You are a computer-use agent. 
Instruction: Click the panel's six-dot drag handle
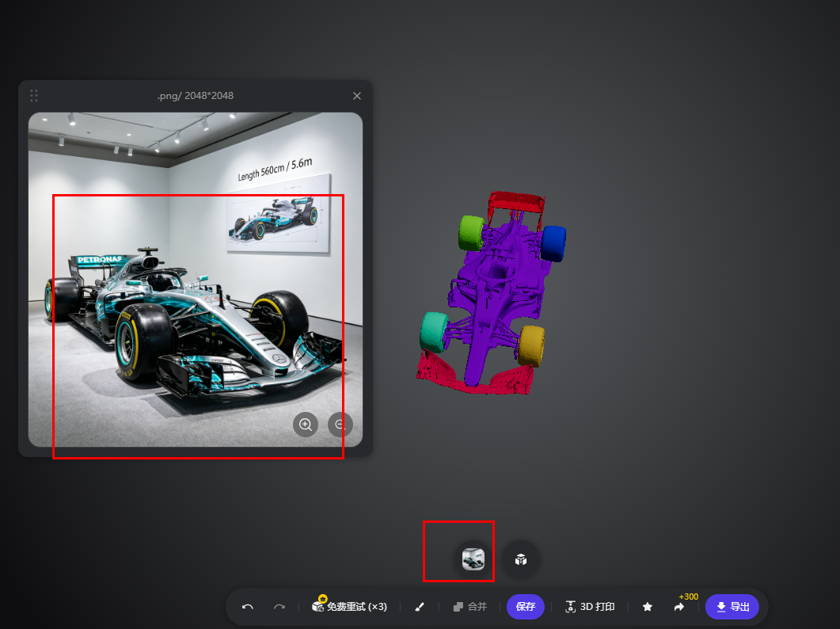click(34, 96)
